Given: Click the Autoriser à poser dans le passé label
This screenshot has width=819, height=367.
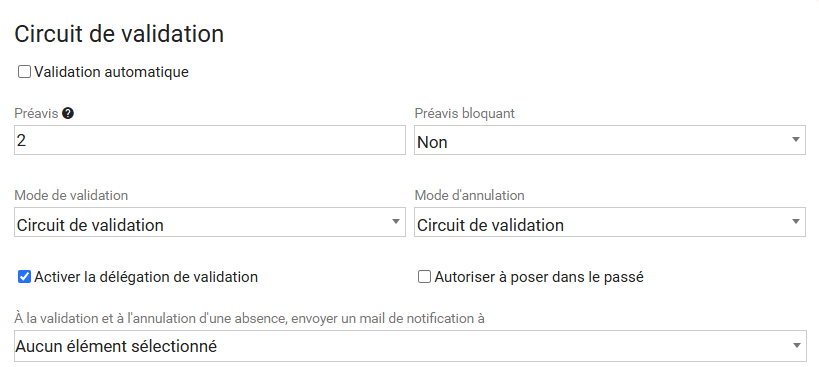Looking at the screenshot, I should pyautogui.click(x=539, y=277).
